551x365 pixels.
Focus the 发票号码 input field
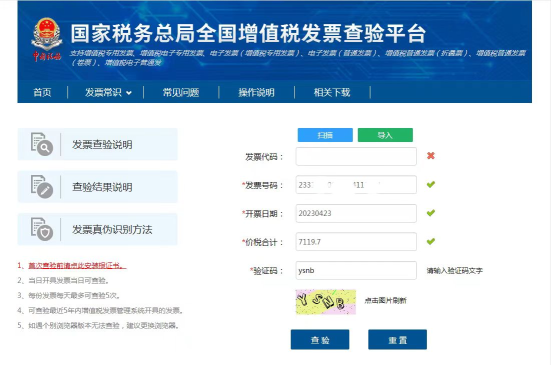click(356, 185)
